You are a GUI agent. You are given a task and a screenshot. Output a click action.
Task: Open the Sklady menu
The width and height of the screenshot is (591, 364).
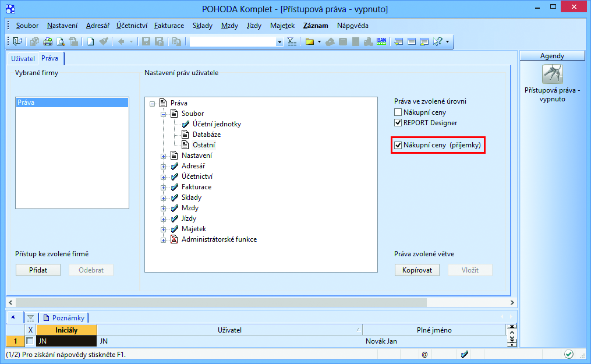[203, 26]
